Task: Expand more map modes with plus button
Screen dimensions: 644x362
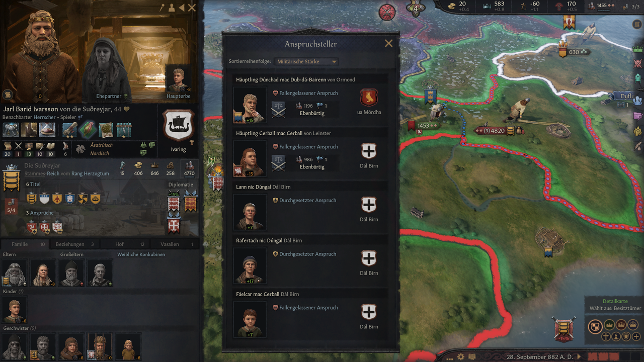Action: [x=636, y=336]
